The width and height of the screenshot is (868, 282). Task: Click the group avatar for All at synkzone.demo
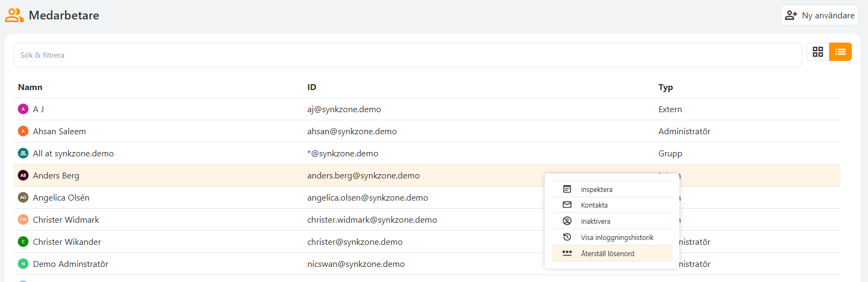point(23,153)
